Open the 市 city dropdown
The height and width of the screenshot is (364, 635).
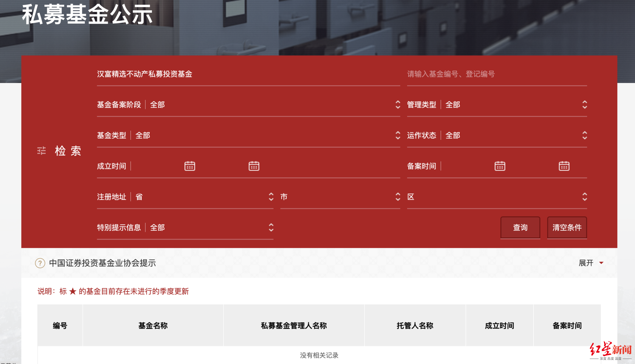click(x=398, y=197)
